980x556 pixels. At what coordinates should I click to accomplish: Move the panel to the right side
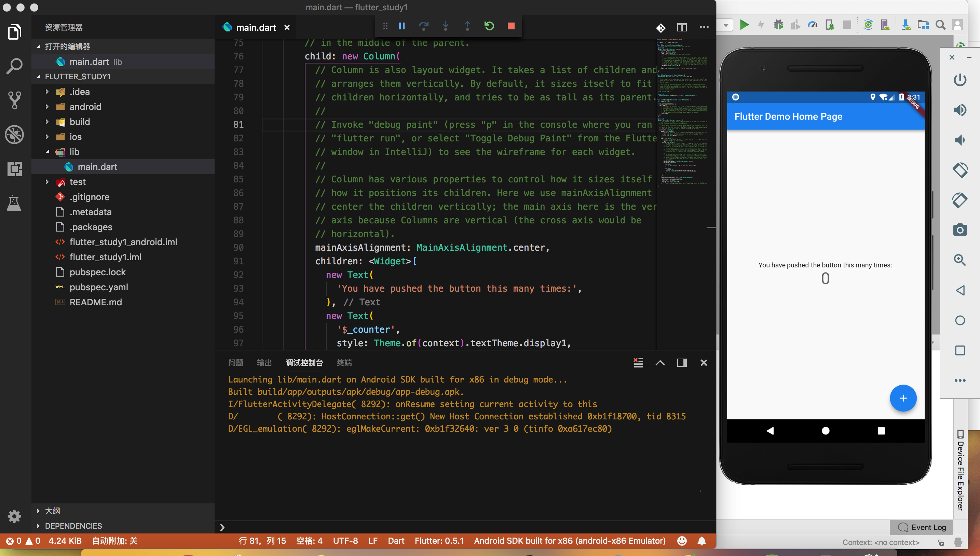coord(682,362)
